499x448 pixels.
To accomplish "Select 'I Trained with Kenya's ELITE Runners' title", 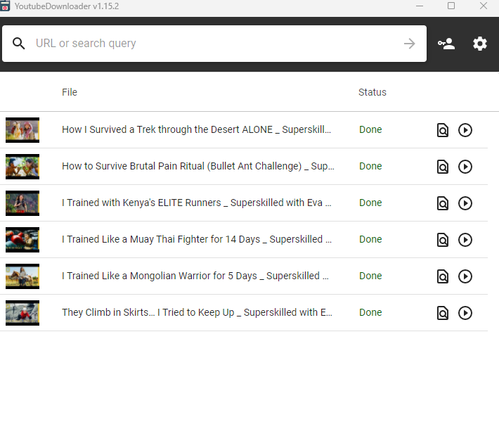I will (197, 203).
